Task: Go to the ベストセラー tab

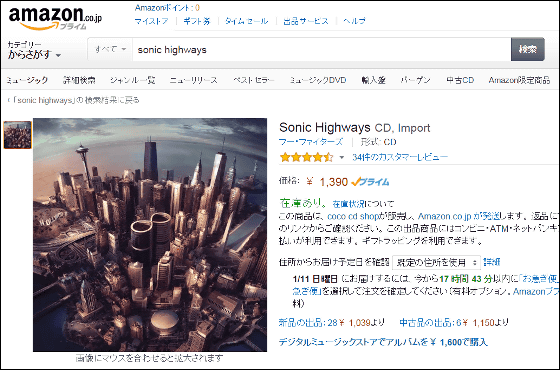Action: tap(254, 80)
